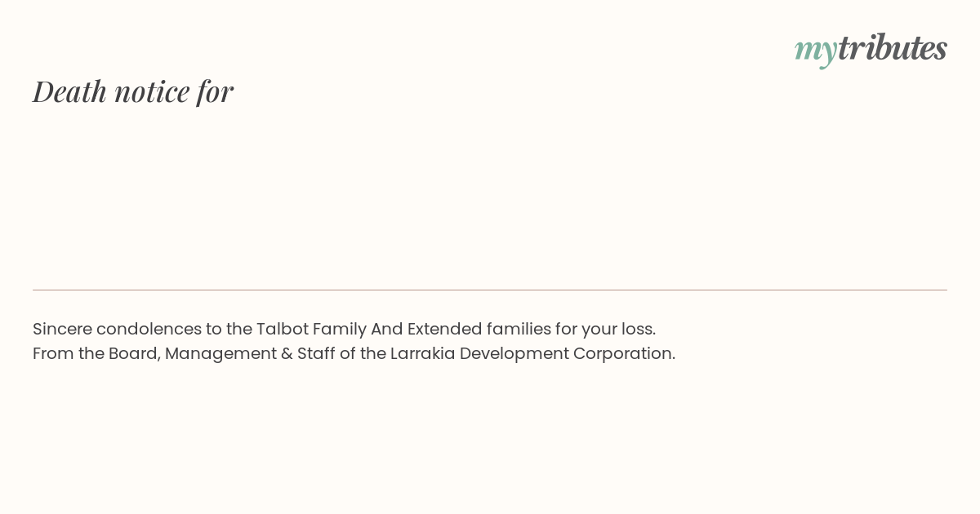Click the "Talbot Family" name in the message
The height and width of the screenshot is (514, 980).
(310, 329)
